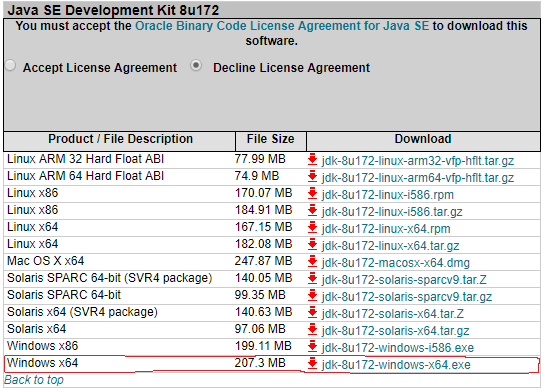Click Linux ARM 32 Hard Float ABI text
The width and height of the screenshot is (544, 392).
click(85, 159)
